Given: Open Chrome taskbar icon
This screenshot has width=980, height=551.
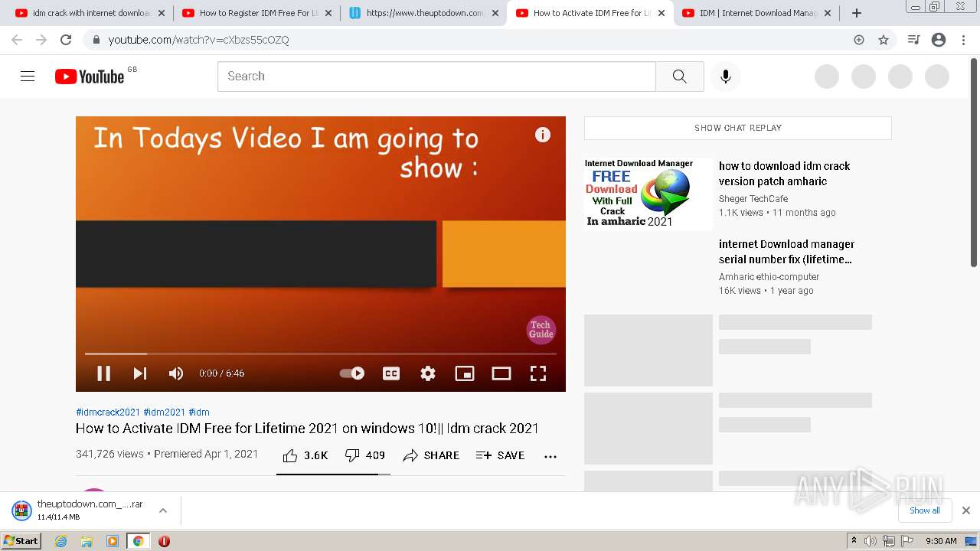Looking at the screenshot, I should [138, 541].
